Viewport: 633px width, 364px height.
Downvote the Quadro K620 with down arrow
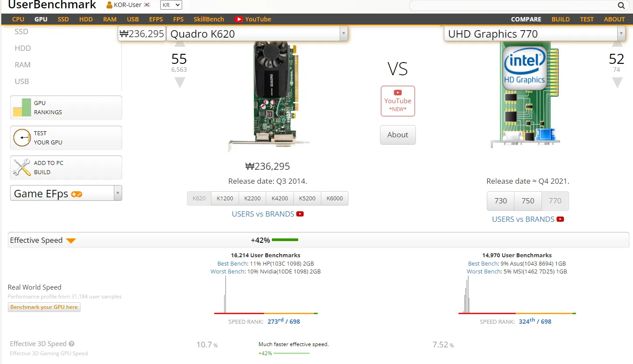tap(179, 83)
